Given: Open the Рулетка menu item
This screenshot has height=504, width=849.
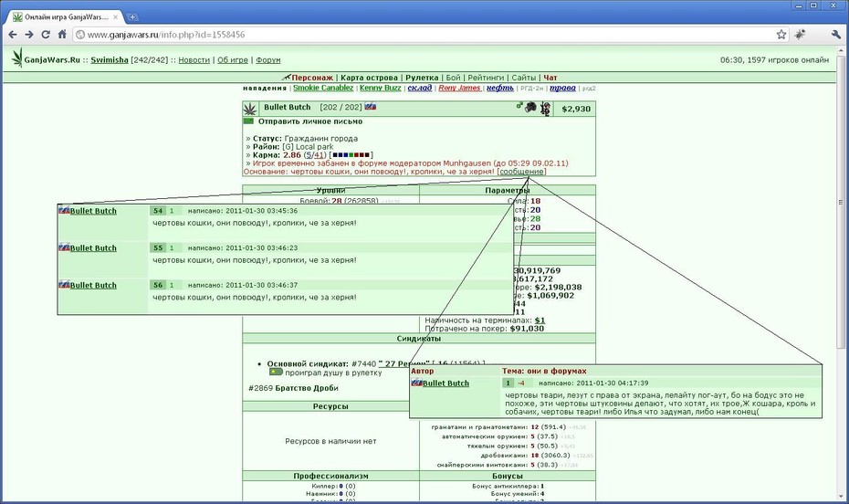Looking at the screenshot, I should pos(422,78).
